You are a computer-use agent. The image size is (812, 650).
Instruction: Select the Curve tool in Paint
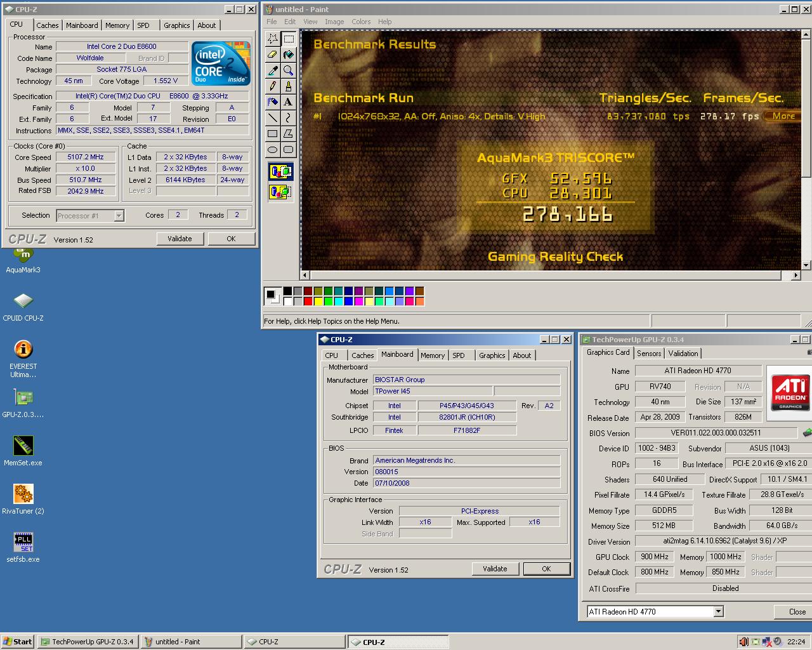288,117
